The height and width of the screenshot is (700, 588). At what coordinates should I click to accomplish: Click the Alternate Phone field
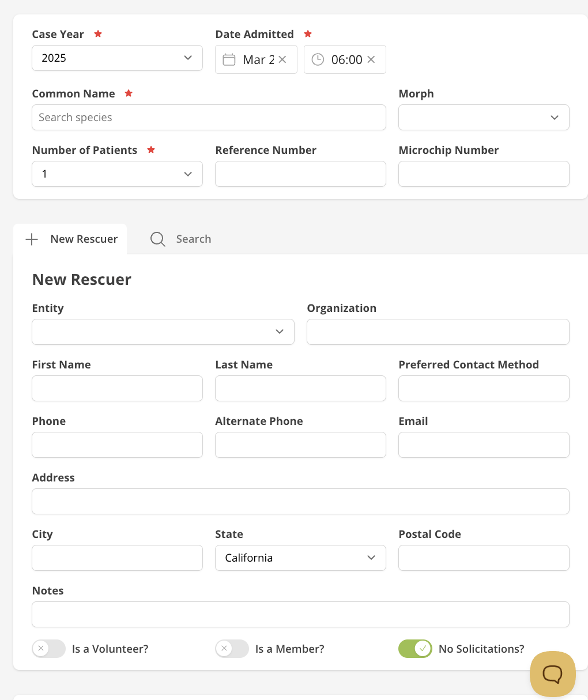click(x=300, y=445)
